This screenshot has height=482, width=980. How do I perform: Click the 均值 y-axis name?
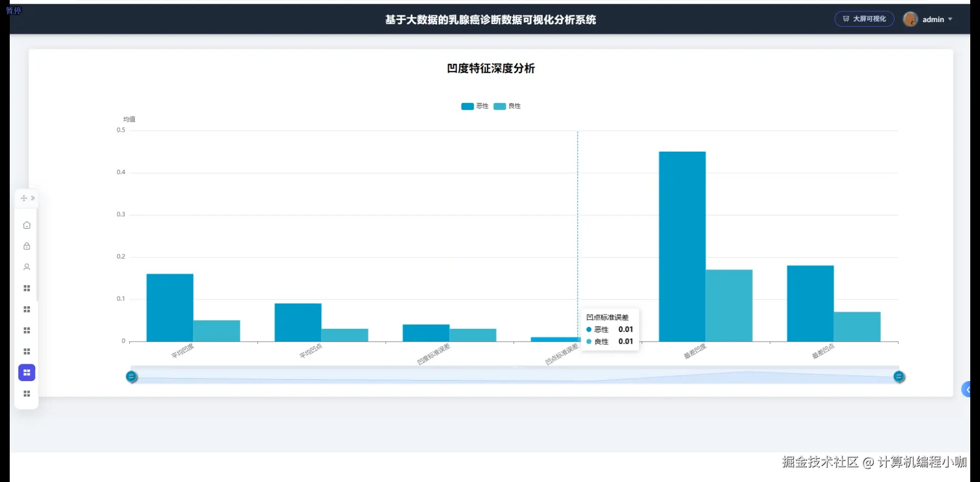129,119
